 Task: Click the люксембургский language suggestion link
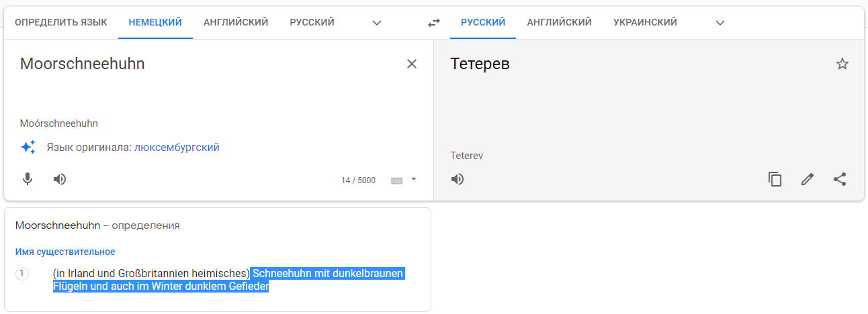tap(177, 147)
